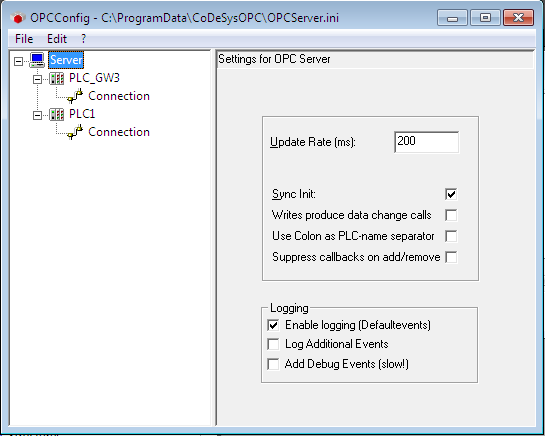Click the PLC_GW3 rack icon
Viewport: 545px width, 436px height.
click(56, 78)
